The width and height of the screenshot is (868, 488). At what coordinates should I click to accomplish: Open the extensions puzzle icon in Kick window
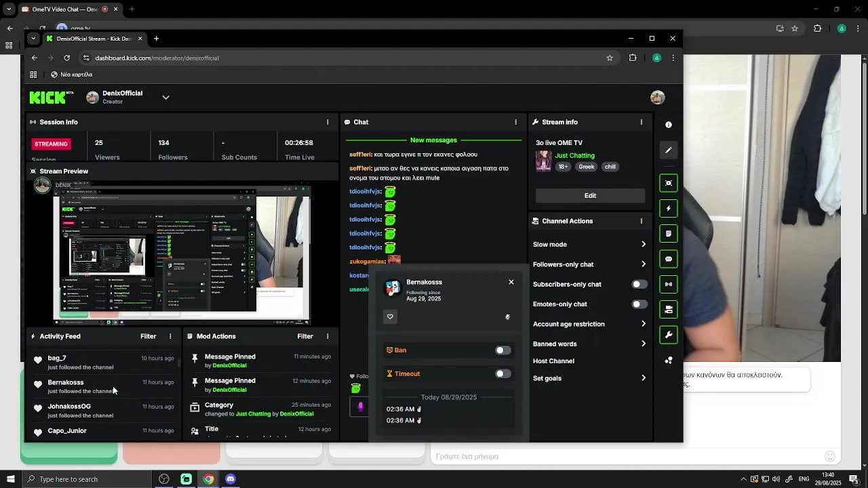point(633,58)
